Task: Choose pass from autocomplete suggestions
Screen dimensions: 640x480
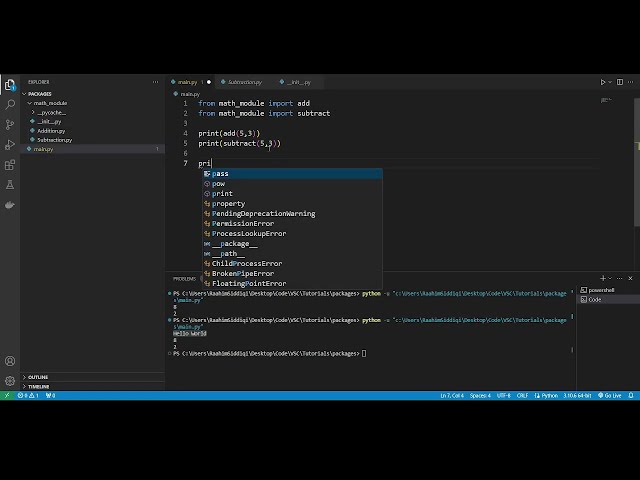Action: click(x=293, y=174)
